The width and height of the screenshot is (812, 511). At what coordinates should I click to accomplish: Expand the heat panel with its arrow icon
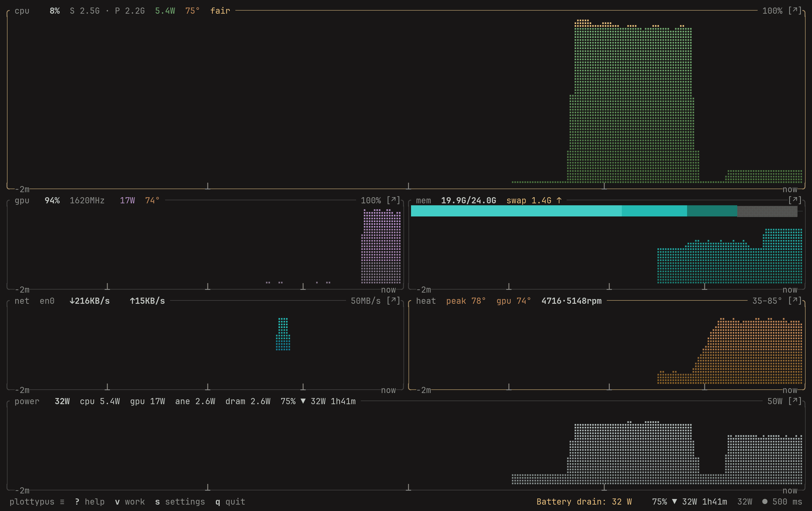pos(795,300)
